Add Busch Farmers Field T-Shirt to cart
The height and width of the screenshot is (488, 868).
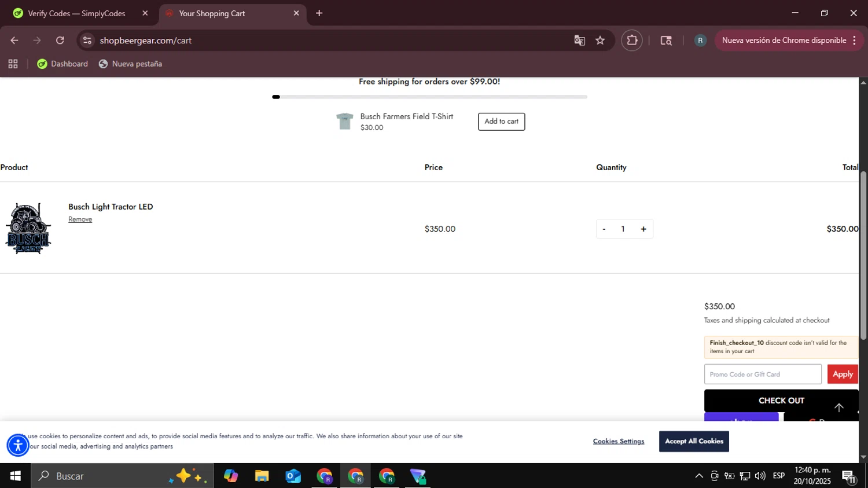pyautogui.click(x=501, y=122)
